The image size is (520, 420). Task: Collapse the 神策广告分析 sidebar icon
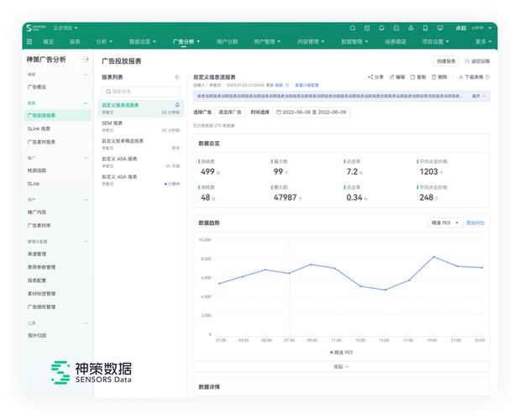86,60
